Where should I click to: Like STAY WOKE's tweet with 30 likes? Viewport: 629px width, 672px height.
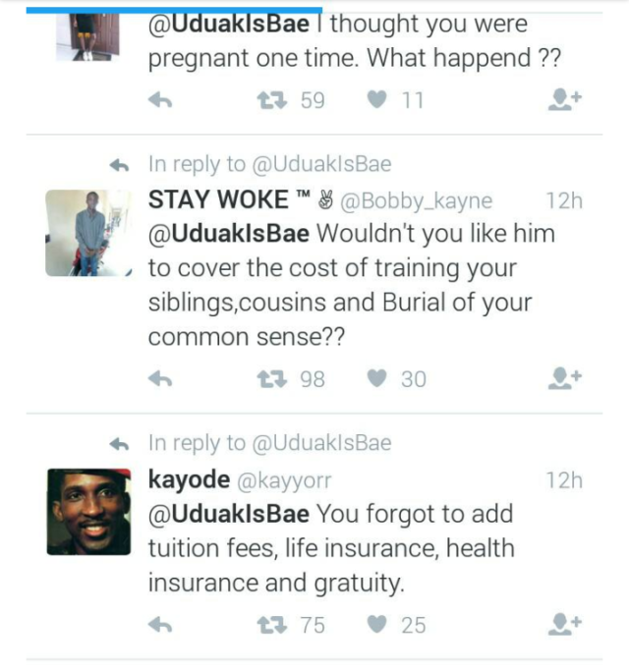click(x=376, y=378)
